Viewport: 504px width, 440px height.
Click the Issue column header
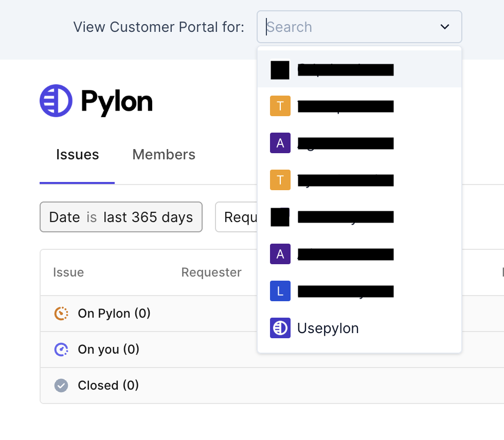(x=68, y=272)
